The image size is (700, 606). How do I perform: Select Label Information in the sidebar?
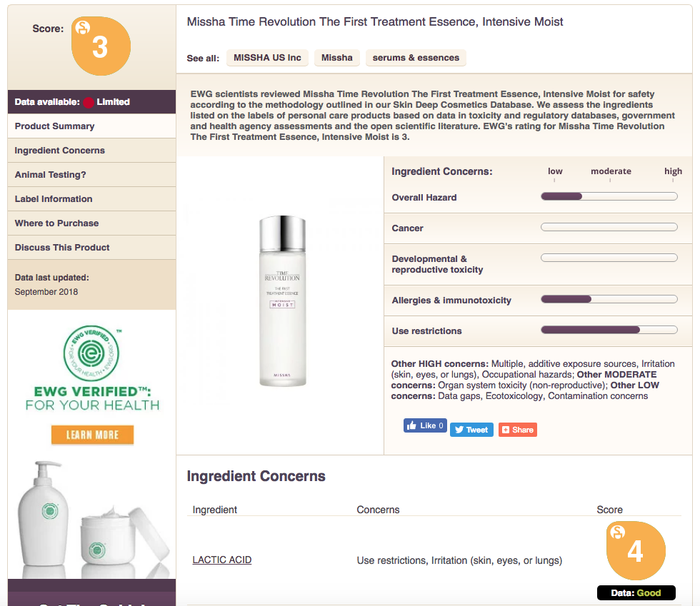click(91, 199)
